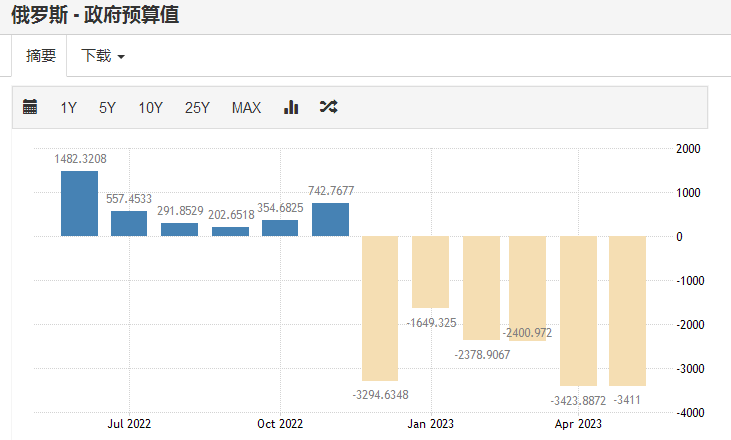The image size is (731, 440).
Task: Select the -2378.9067 bar
Action: pyautogui.click(x=481, y=288)
